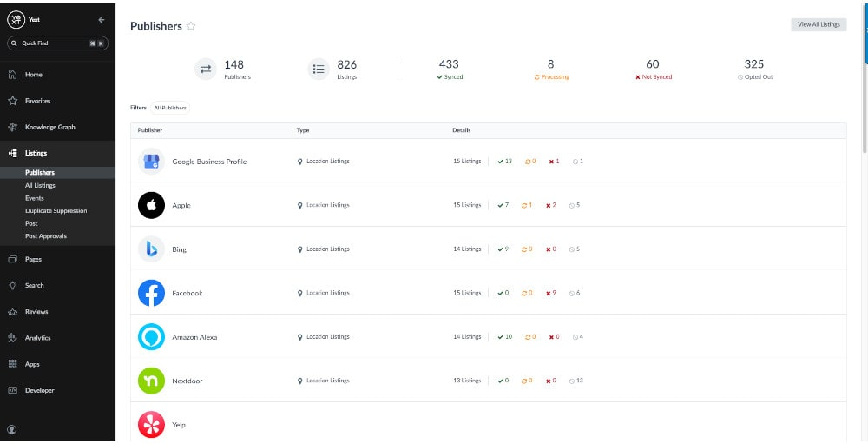The image size is (868, 444).
Task: Click the Bing logo icon
Action: (151, 249)
